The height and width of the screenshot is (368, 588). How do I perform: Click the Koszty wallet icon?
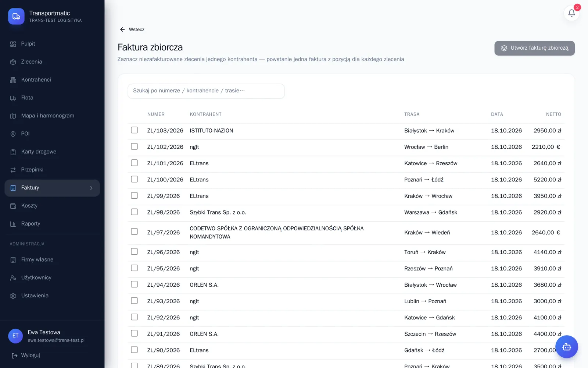tap(13, 206)
